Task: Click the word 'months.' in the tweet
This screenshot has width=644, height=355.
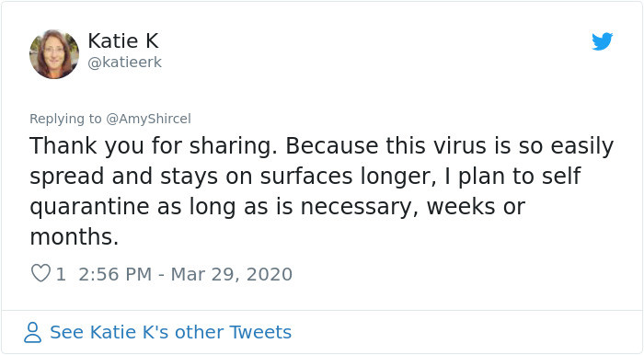Action: coord(75,236)
